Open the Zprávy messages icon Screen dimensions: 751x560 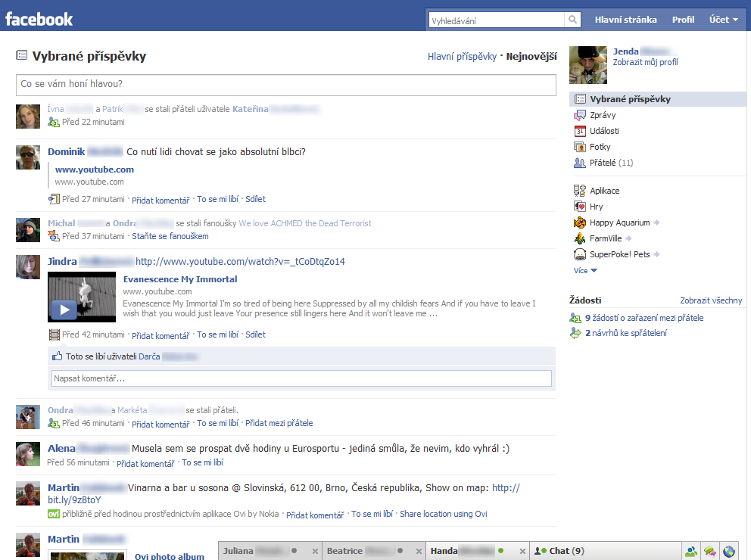coord(580,115)
